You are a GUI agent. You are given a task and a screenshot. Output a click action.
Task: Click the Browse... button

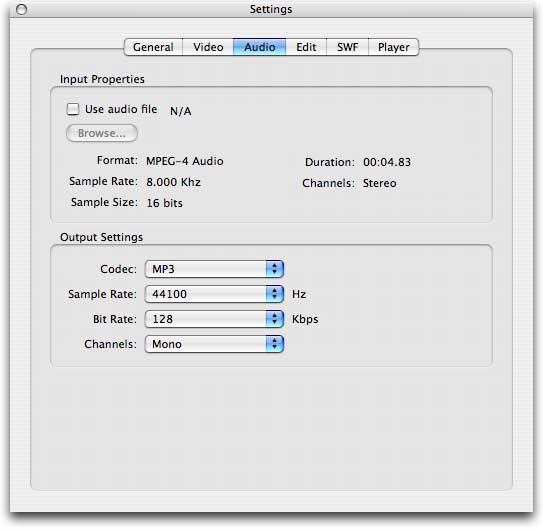click(x=102, y=133)
